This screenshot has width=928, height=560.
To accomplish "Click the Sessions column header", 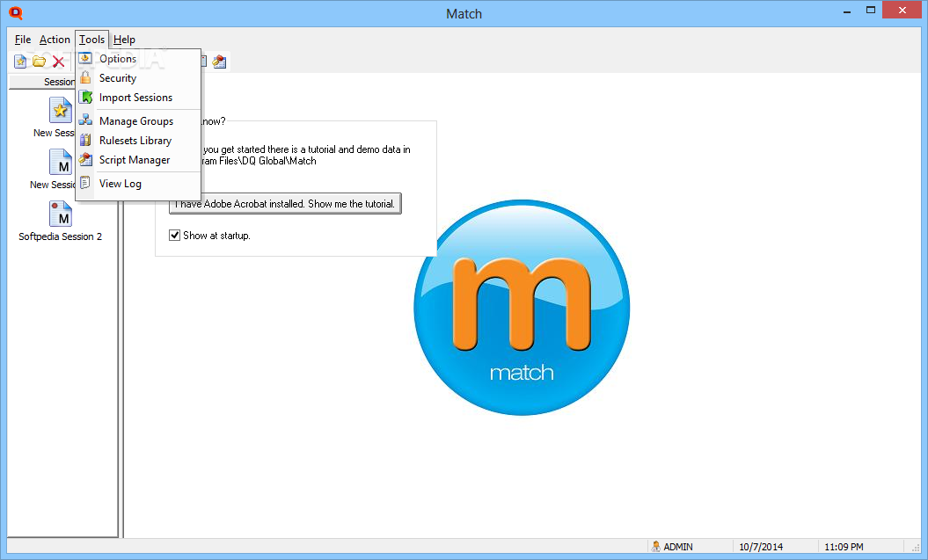I will coord(42,82).
